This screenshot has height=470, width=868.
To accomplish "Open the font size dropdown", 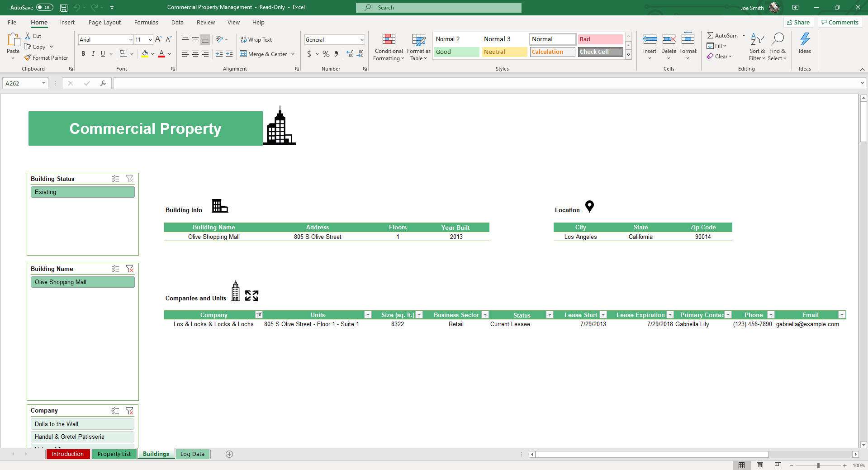I will coord(150,39).
